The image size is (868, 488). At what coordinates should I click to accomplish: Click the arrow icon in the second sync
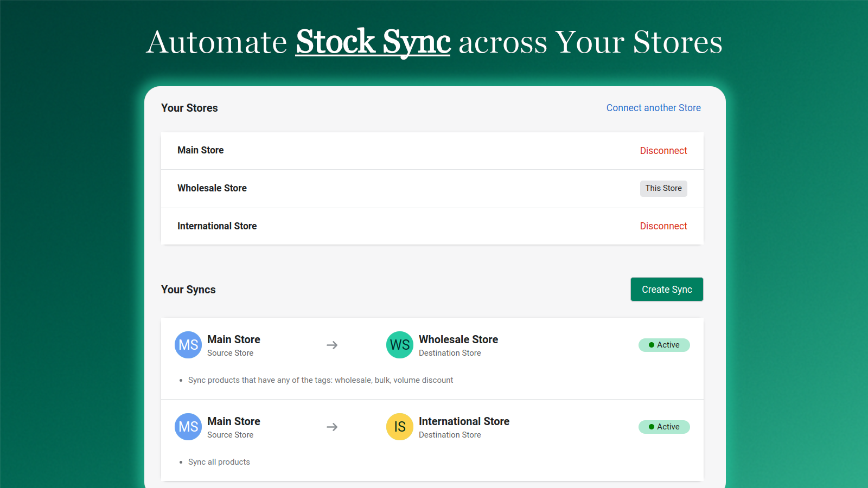click(x=332, y=427)
